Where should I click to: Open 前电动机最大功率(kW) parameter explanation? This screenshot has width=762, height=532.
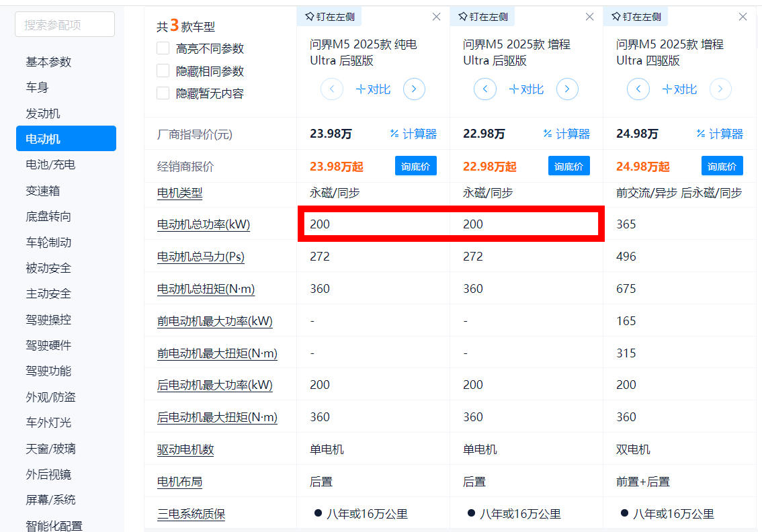pos(215,320)
